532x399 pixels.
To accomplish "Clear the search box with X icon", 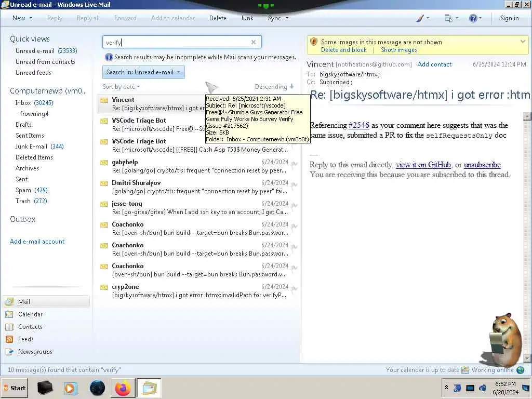I will [x=254, y=42].
